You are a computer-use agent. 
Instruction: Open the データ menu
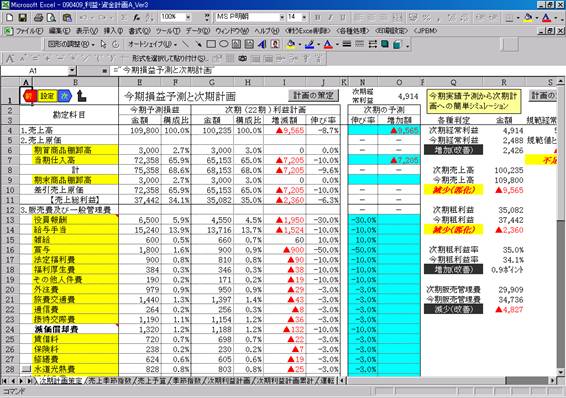coord(197,31)
